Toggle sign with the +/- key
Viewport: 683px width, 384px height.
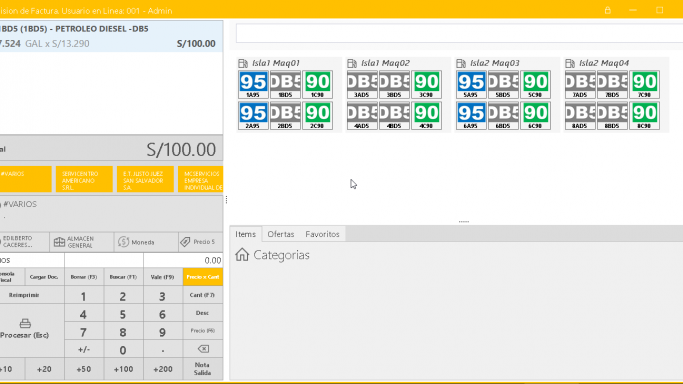[x=84, y=349]
